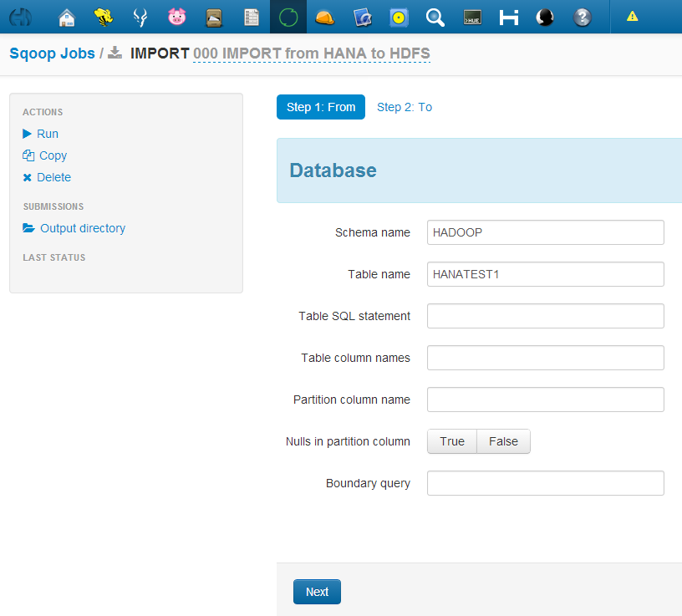Click the import download icon by IMPORT
The height and width of the screenshot is (616, 682).
coord(115,53)
